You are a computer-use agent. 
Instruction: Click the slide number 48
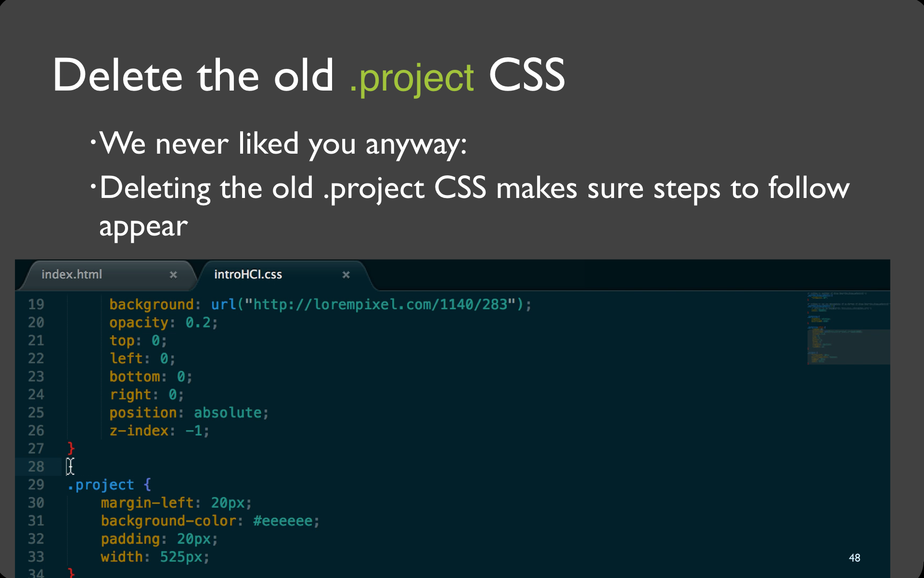tap(855, 558)
